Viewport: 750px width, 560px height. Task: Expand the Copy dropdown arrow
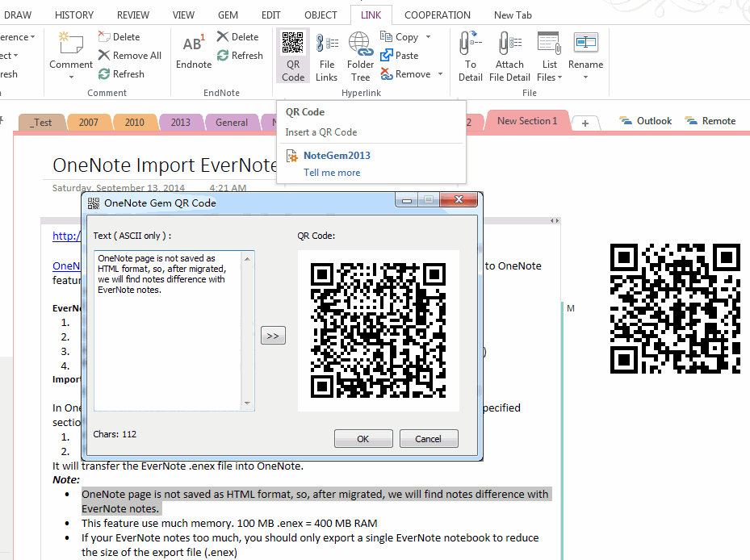(x=428, y=37)
